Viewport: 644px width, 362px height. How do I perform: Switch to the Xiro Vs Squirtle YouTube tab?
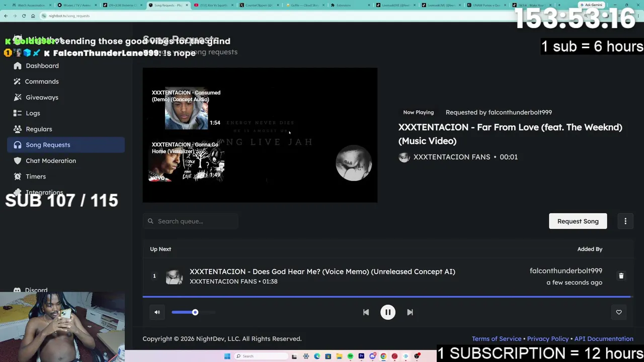[213, 5]
